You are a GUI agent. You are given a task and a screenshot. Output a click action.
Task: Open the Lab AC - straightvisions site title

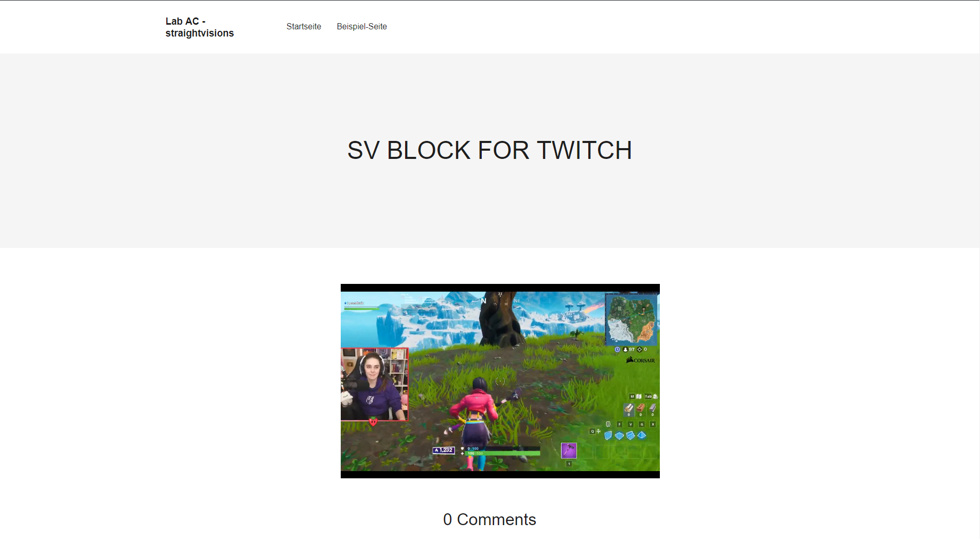click(200, 27)
